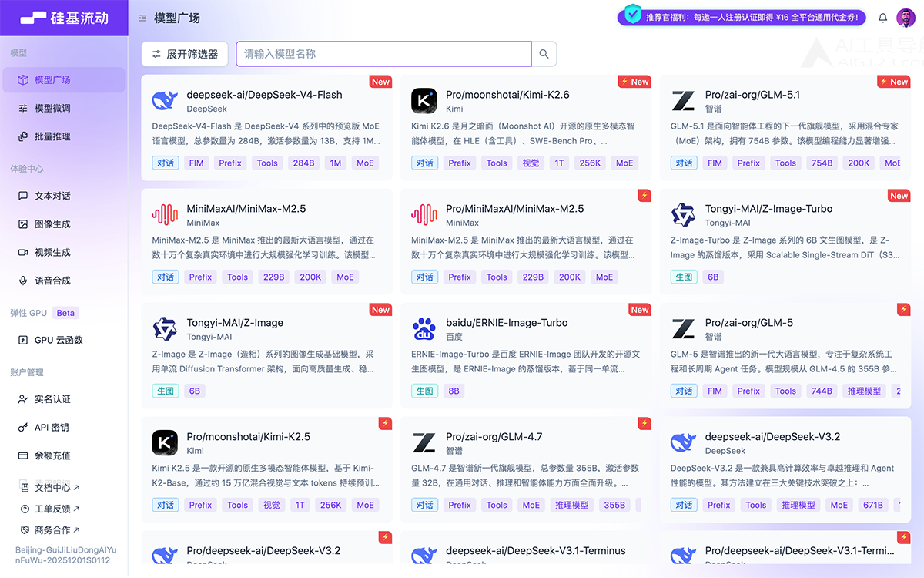Image resolution: width=924 pixels, height=578 pixels.
Task: Click the 355B tag on GLM-4.7
Action: click(x=614, y=505)
